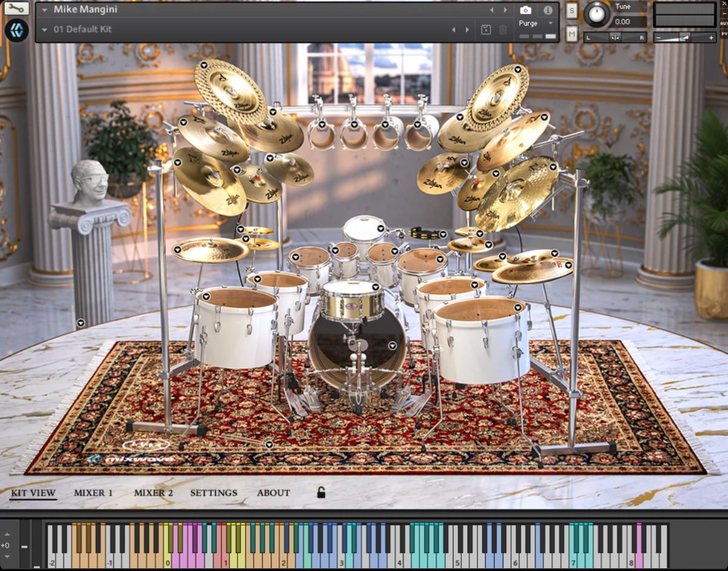Open the 01 Default Kit snapshot dropdown
This screenshot has width=728, height=571.
(44, 29)
